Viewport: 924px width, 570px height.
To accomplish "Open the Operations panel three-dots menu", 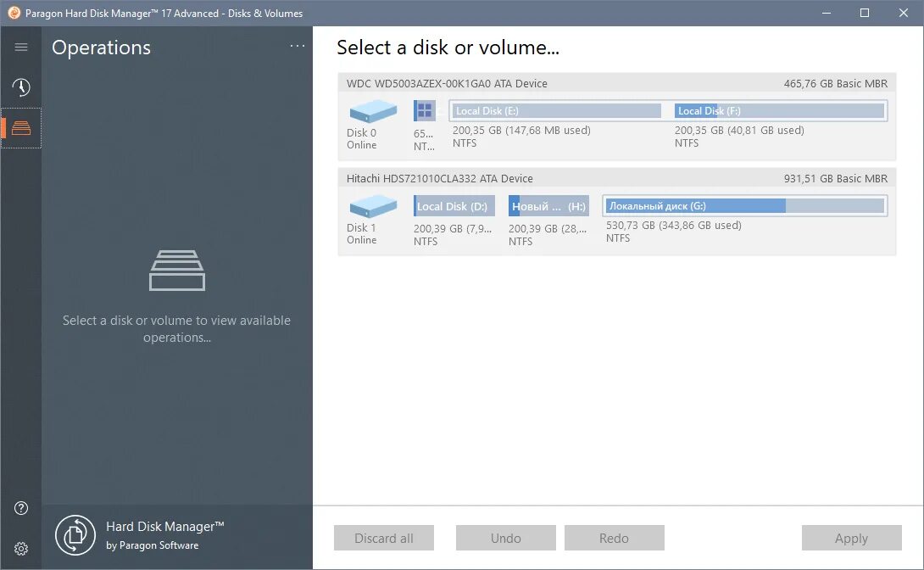I will (298, 46).
